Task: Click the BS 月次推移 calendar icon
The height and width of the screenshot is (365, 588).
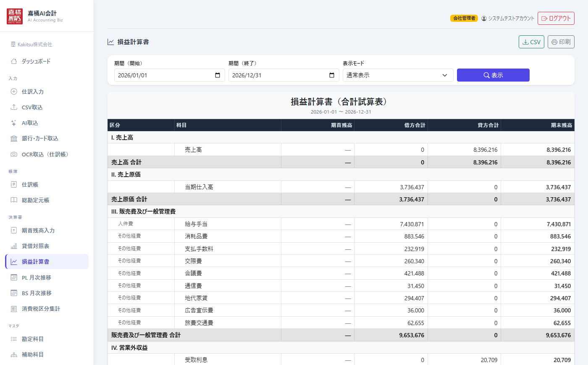Action: 14,293
